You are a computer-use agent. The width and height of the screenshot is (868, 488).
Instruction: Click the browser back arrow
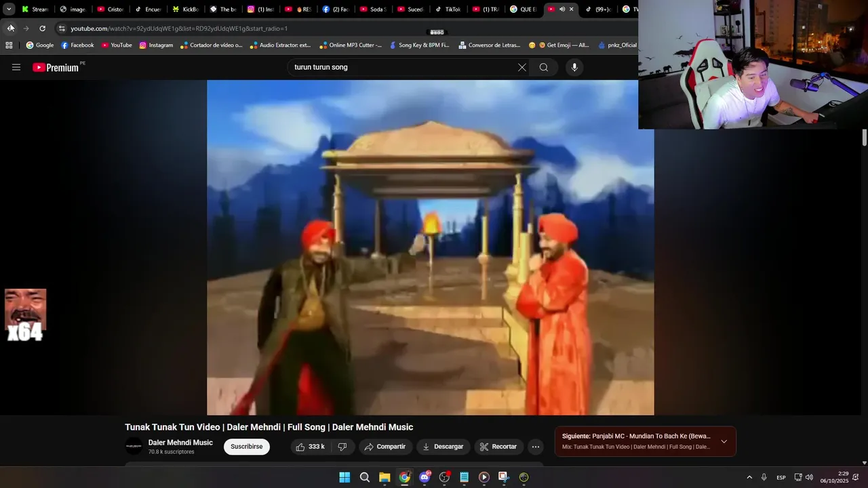tap(10, 28)
